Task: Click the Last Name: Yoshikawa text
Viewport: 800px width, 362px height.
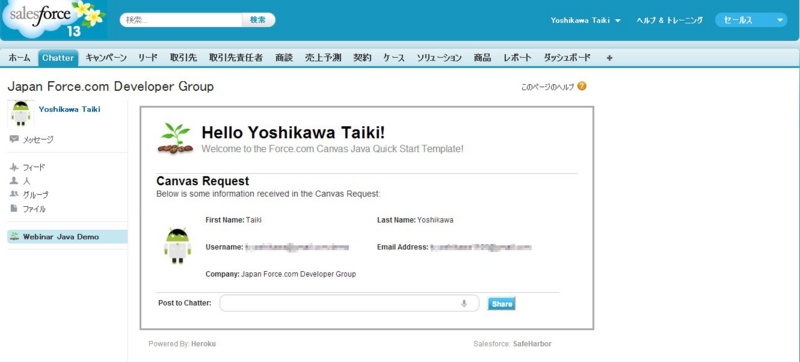Action: 415,220
